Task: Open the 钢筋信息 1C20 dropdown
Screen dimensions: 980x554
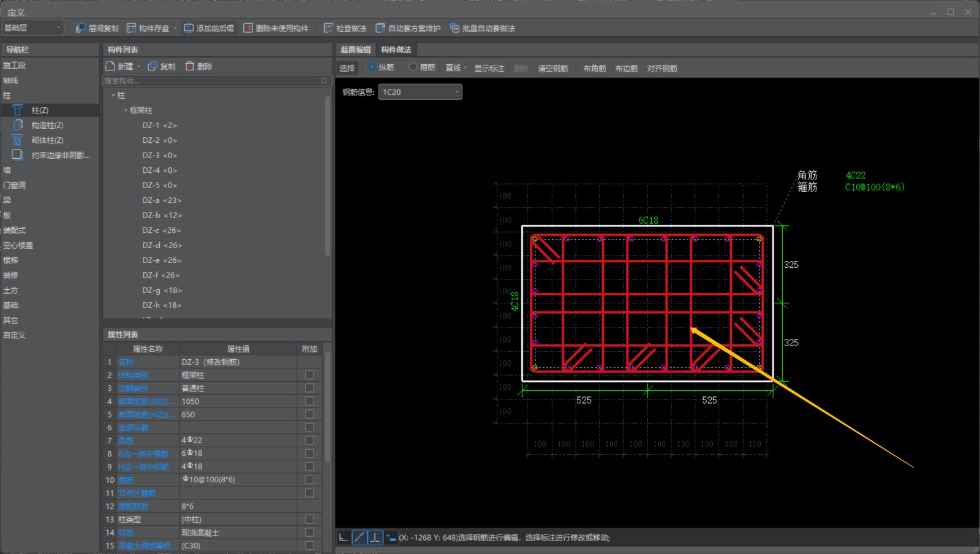Action: [420, 92]
